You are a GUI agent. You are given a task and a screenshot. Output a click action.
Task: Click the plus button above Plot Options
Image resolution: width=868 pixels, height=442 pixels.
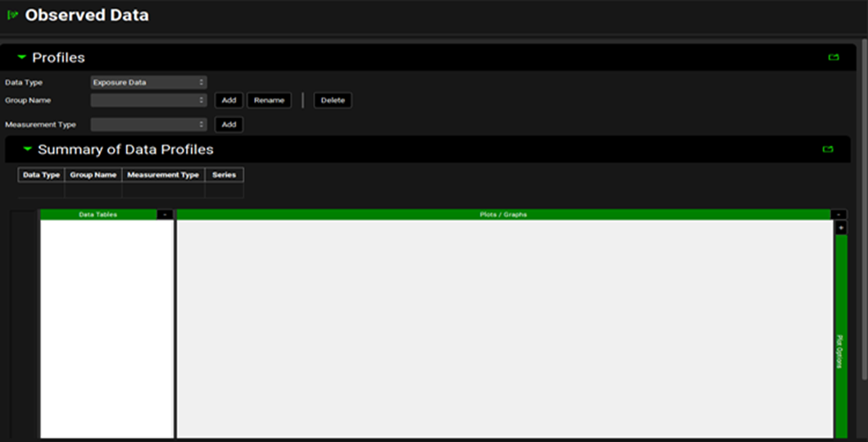(841, 228)
